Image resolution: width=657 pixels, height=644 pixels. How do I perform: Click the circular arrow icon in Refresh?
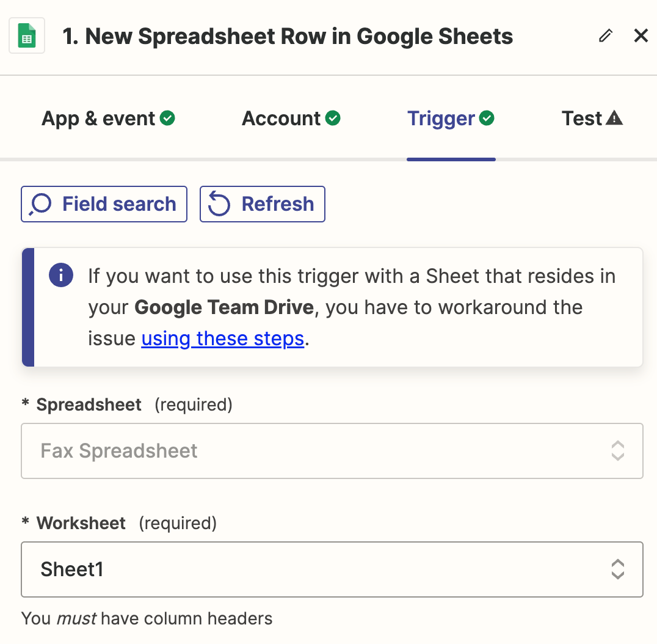(x=219, y=203)
